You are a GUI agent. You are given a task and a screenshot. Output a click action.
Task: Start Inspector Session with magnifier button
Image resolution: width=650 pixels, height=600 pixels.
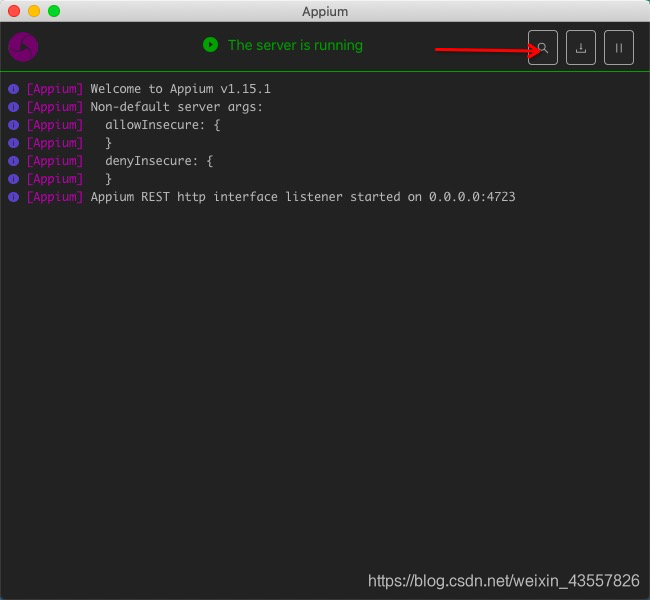[543, 48]
